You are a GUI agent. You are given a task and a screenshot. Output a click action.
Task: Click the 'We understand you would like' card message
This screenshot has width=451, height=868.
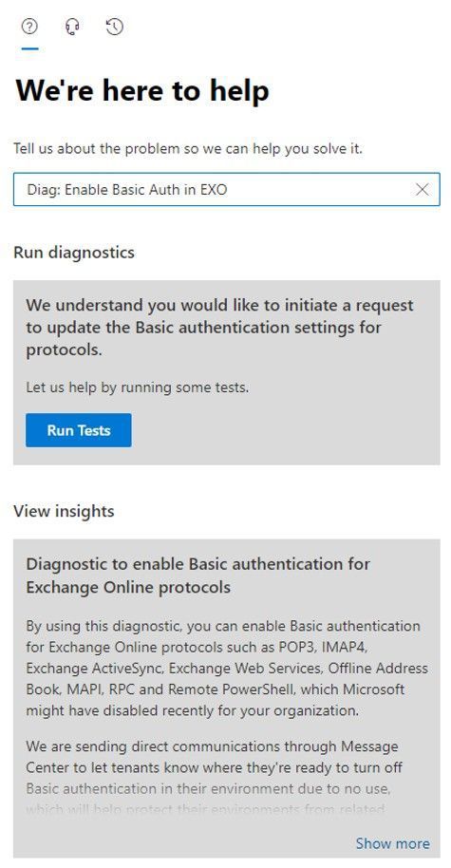219,327
